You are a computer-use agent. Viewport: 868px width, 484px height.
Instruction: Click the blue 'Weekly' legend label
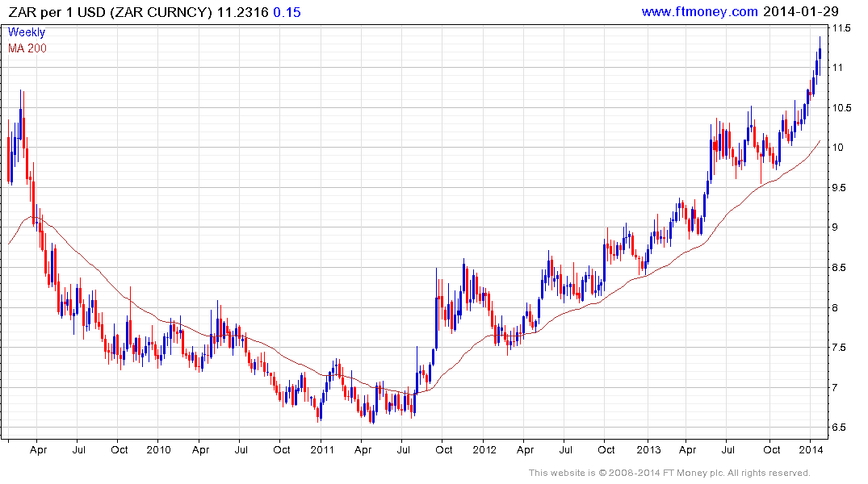point(26,32)
